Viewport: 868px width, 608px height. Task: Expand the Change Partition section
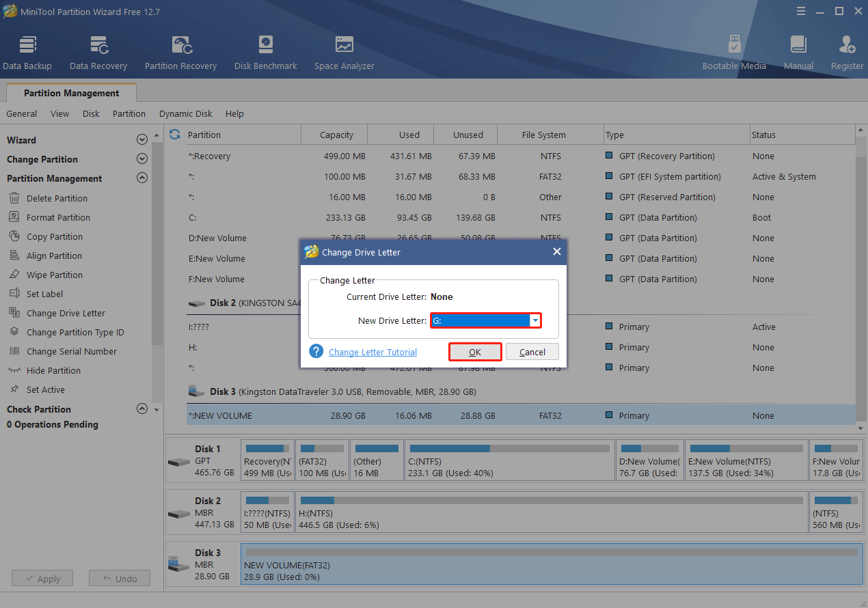coord(142,159)
